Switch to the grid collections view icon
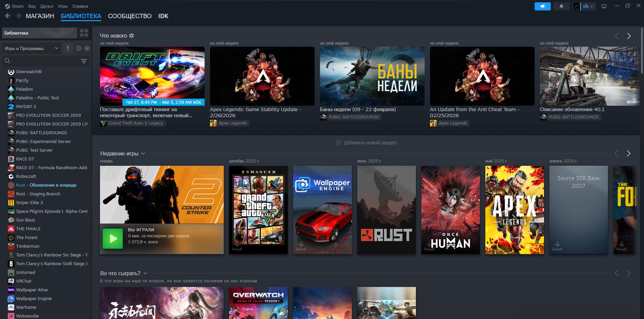 click(x=84, y=33)
